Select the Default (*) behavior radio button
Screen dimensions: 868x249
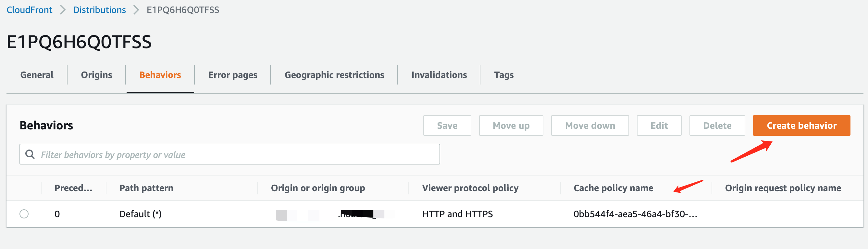tap(24, 214)
